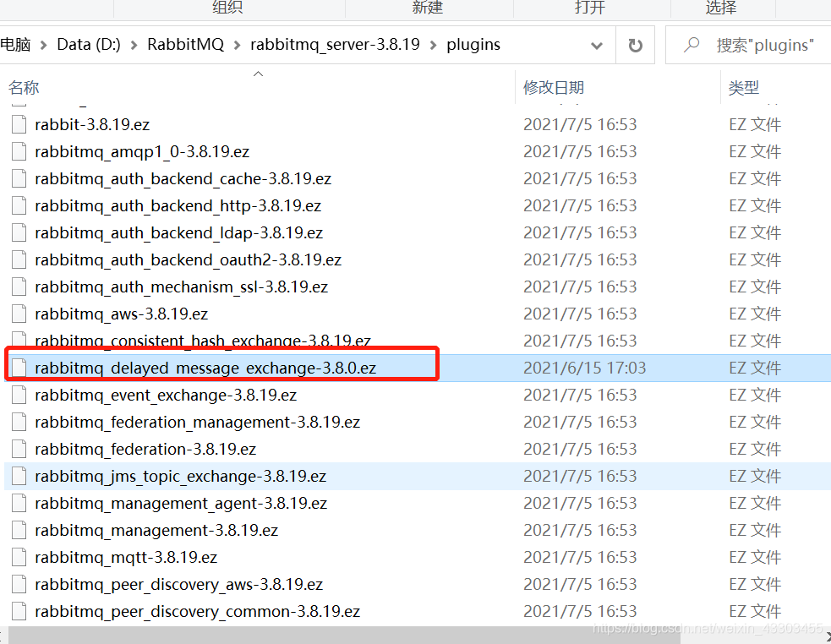
Task: Click file icon of rabbitmq_management-3.8.19.ez
Action: click(x=19, y=530)
